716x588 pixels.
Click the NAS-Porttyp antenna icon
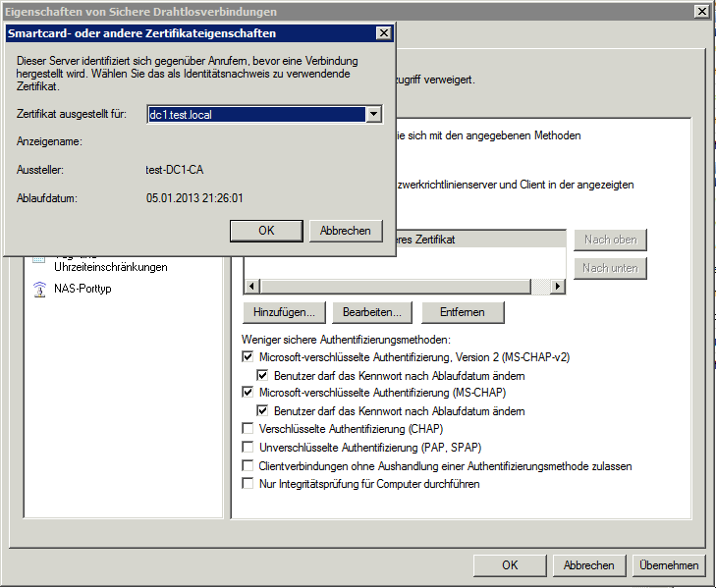click(x=39, y=289)
